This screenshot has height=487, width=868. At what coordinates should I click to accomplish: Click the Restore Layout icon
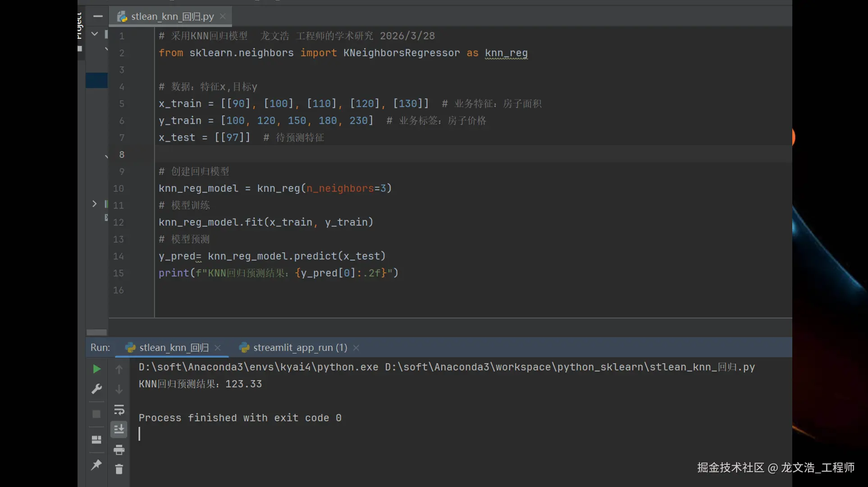click(x=96, y=439)
